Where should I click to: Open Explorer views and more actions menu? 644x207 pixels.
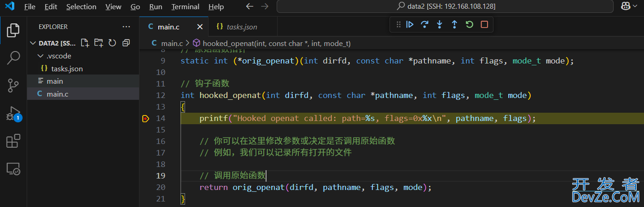[x=126, y=27]
